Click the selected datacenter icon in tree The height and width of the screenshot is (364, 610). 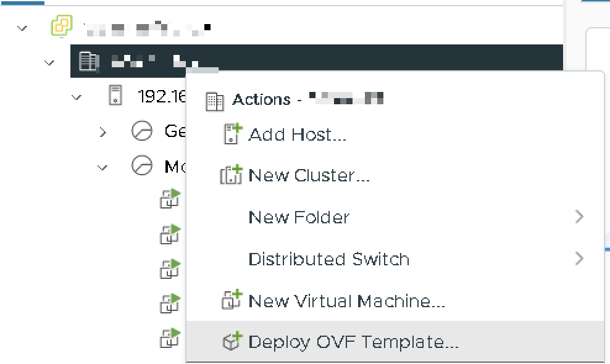coord(89,61)
